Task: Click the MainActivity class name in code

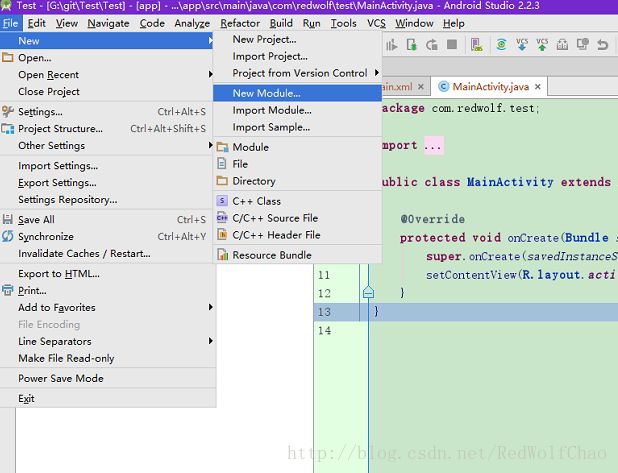Action: click(510, 182)
